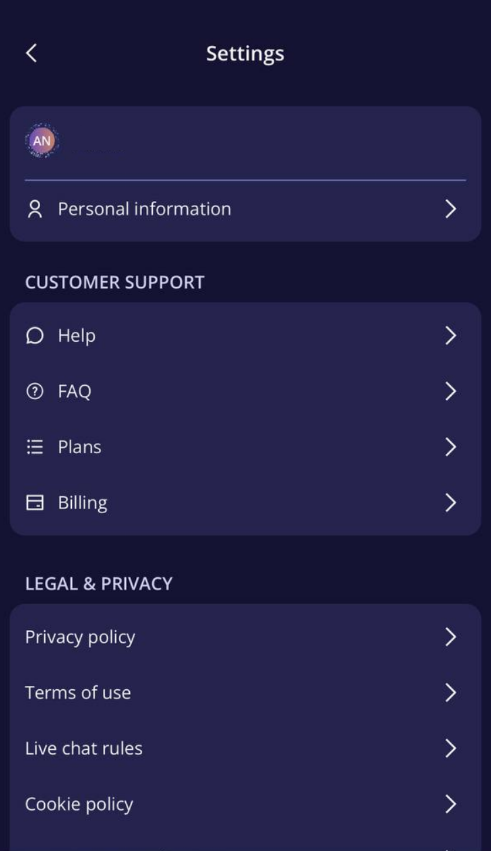The height and width of the screenshot is (851, 491).
Task: Select the Plans text label
Action: 79,447
